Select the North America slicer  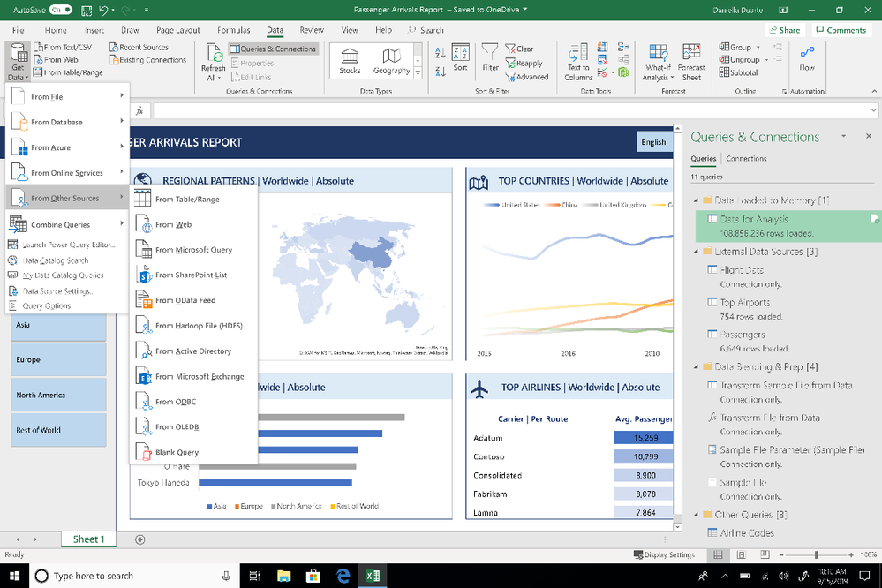(58, 395)
